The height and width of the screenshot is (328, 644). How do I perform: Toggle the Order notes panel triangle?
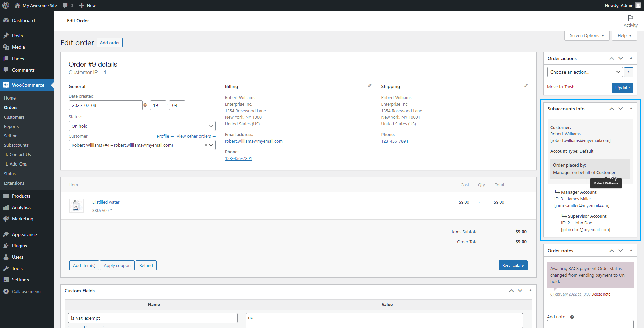tap(631, 251)
